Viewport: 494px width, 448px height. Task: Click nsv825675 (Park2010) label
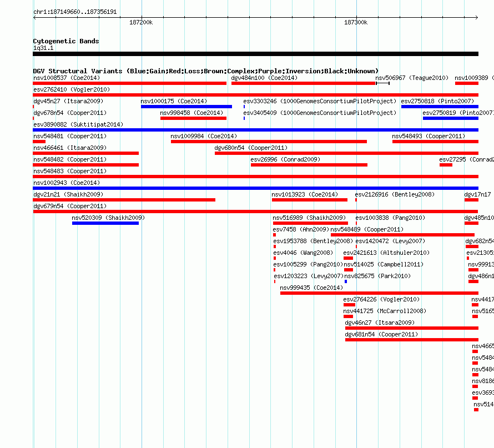coord(377,276)
